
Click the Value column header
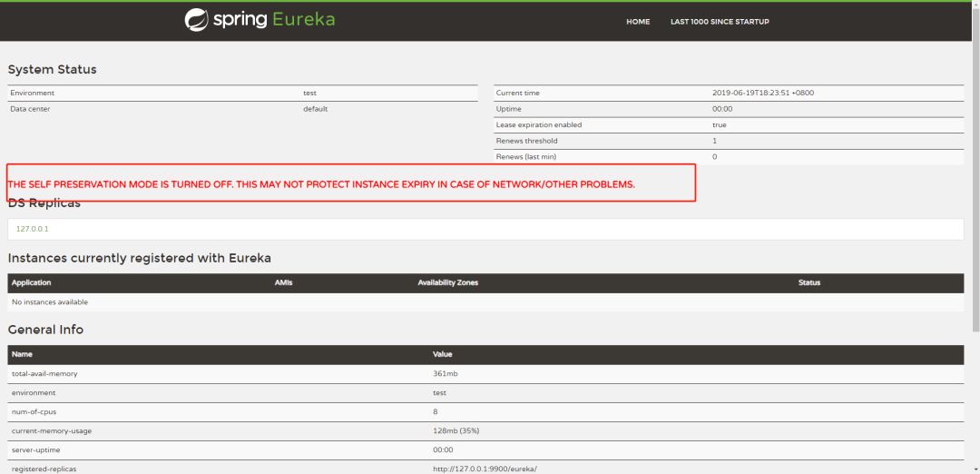point(443,354)
